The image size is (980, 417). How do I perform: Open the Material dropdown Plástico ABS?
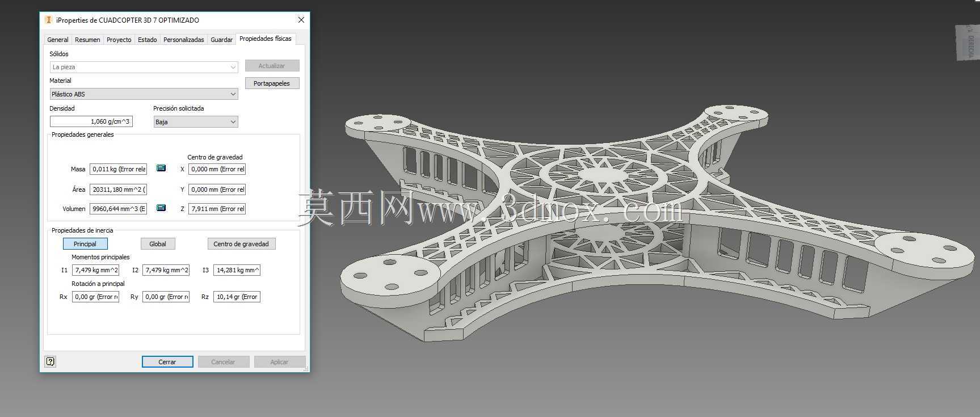(x=144, y=94)
